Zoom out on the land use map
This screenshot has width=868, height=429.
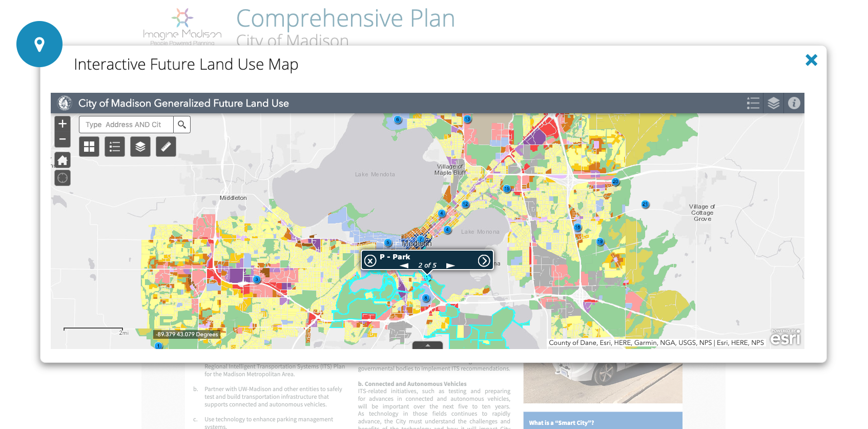click(63, 139)
